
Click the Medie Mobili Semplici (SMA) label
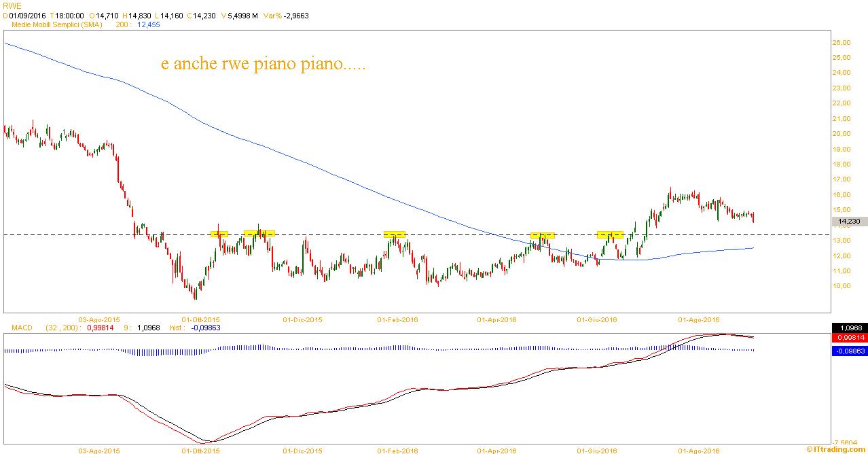click(x=56, y=24)
